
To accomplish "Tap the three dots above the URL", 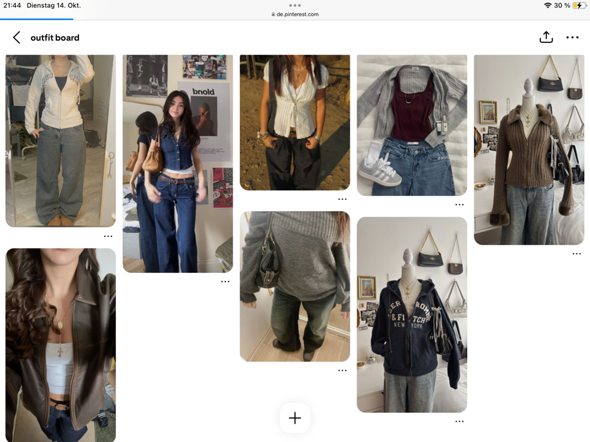I will click(295, 5).
